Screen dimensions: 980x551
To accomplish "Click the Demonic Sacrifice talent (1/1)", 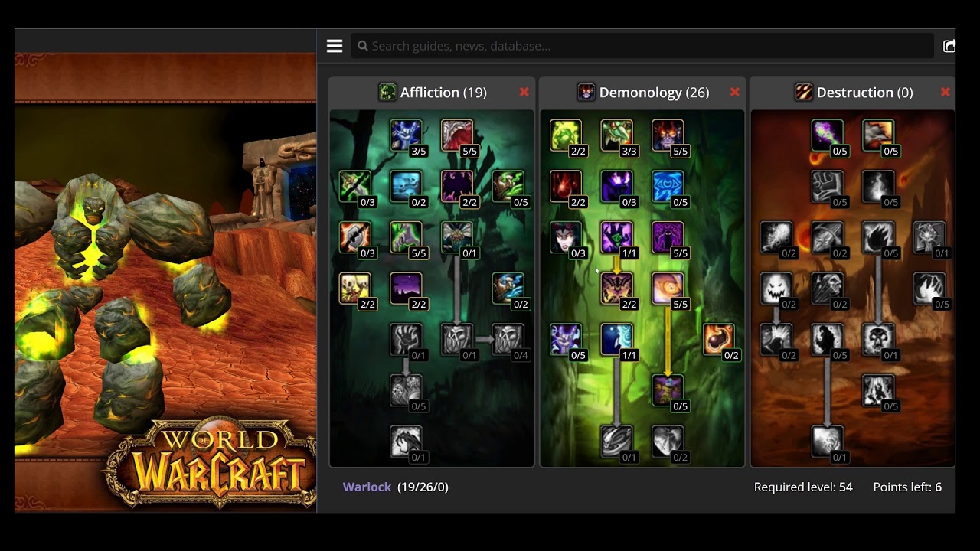I will click(617, 340).
